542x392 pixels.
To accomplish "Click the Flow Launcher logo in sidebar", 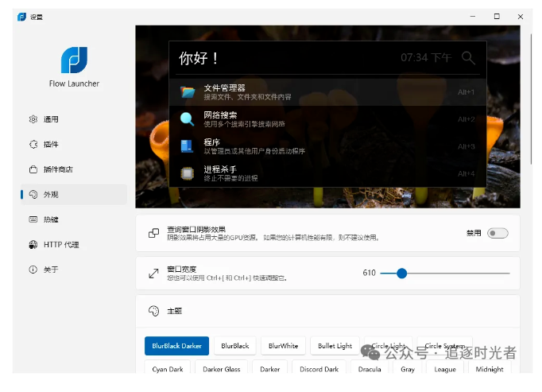I will (x=74, y=60).
